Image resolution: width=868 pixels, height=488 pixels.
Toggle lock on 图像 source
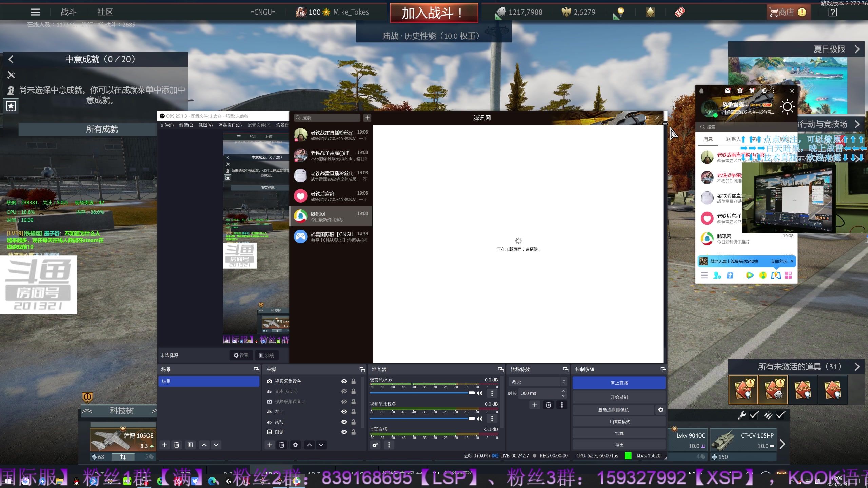[353, 432]
